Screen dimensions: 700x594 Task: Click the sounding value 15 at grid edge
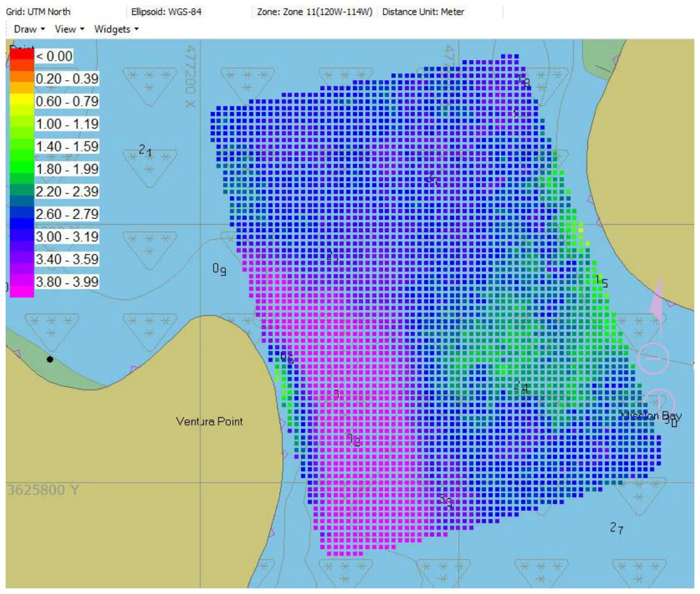(x=601, y=281)
